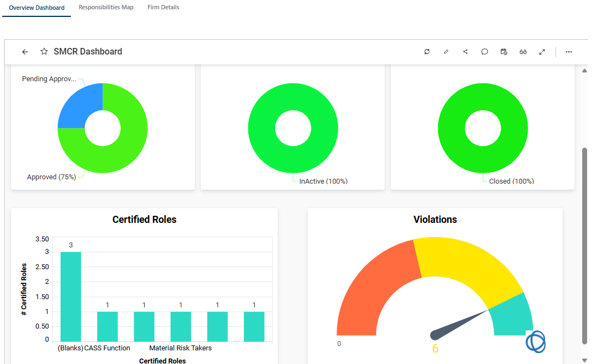Favorite the dashboard with the star icon

click(44, 52)
